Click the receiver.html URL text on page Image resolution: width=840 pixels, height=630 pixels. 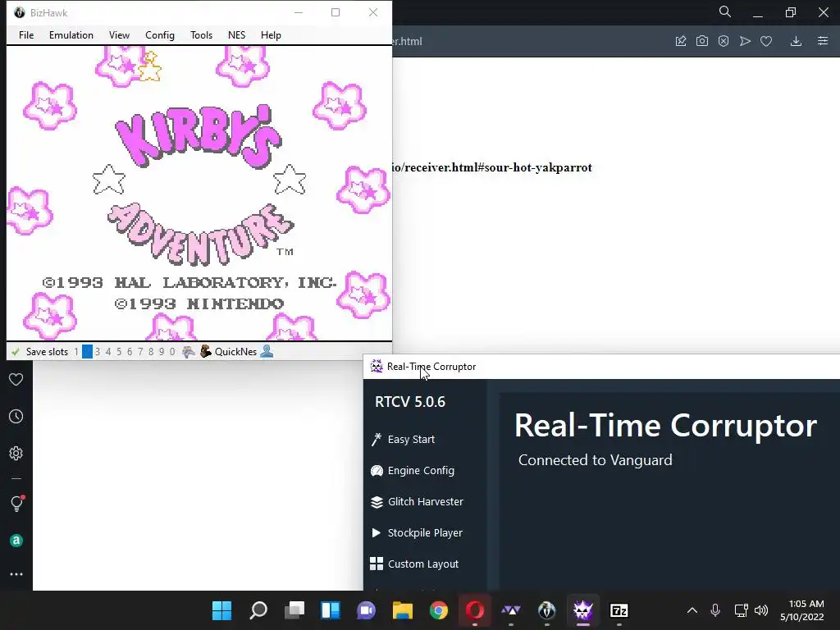pyautogui.click(x=492, y=167)
